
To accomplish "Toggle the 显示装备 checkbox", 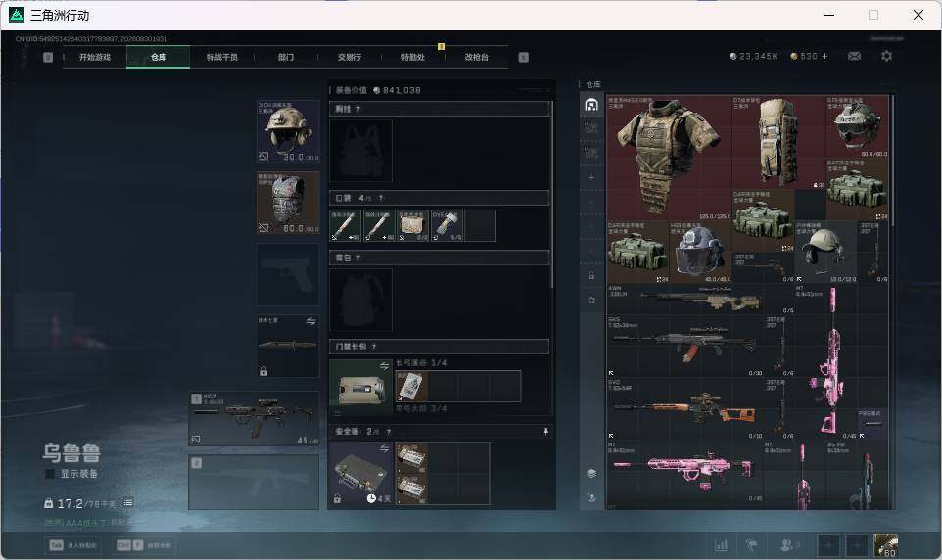I will click(x=51, y=474).
